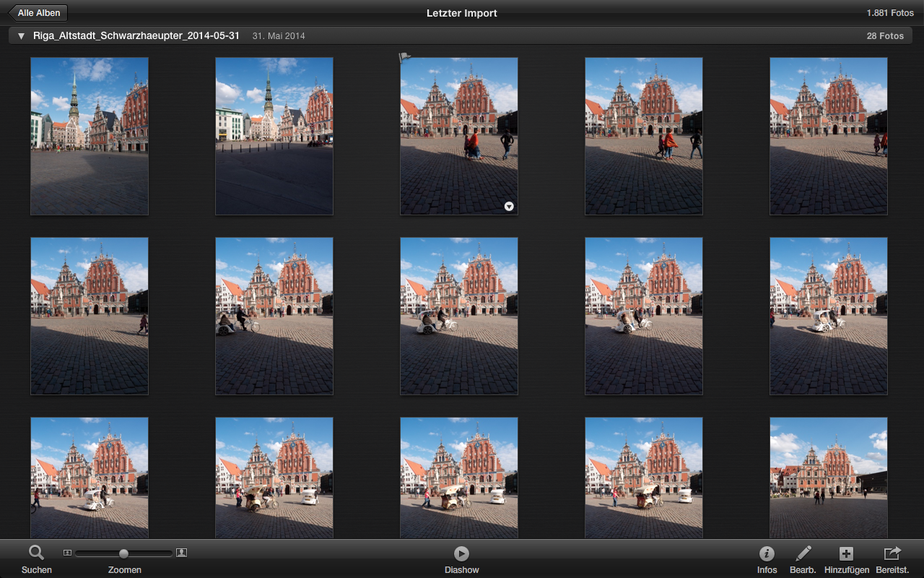Click the event date 31. Mai 2014
924x578 pixels.
coord(279,36)
